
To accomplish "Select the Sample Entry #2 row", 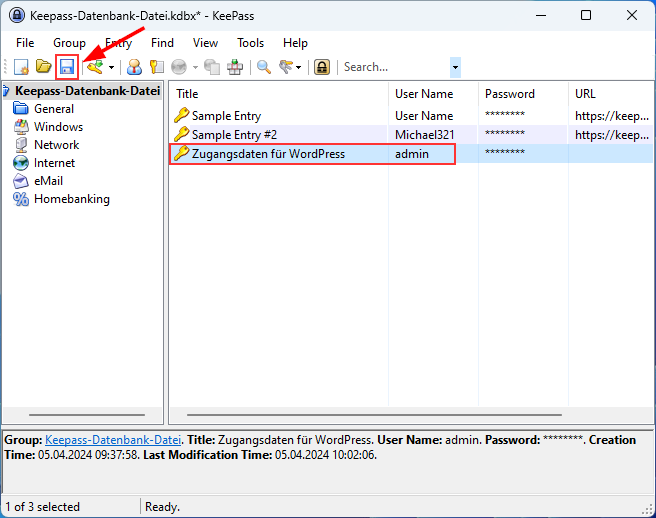I will pyautogui.click(x=412, y=135).
